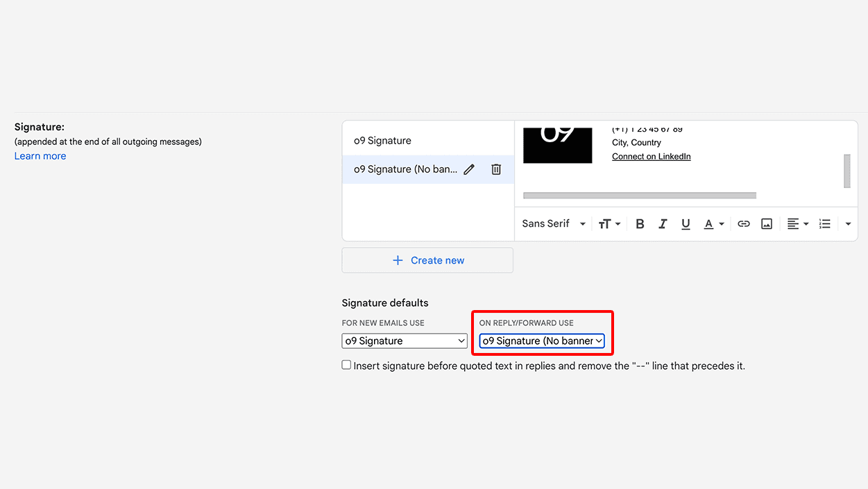This screenshot has width=868, height=489.
Task: Click the numbered list icon
Action: tap(824, 223)
